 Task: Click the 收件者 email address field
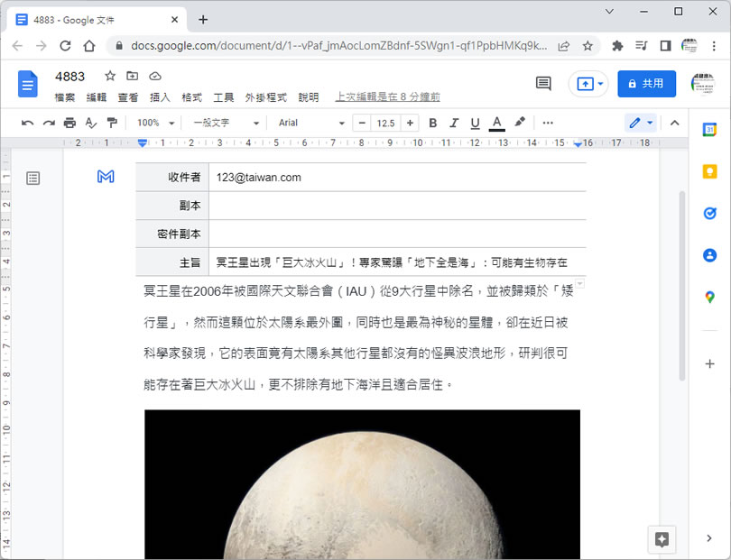[x=396, y=178]
